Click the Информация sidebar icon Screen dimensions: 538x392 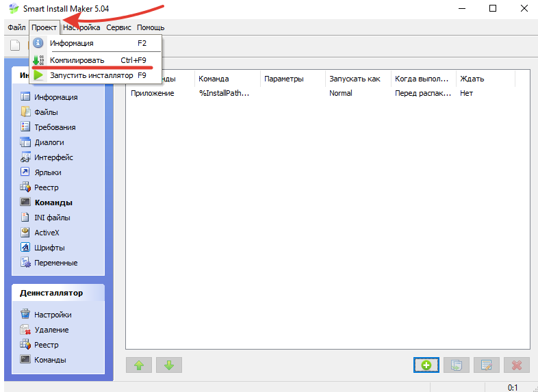pos(25,96)
